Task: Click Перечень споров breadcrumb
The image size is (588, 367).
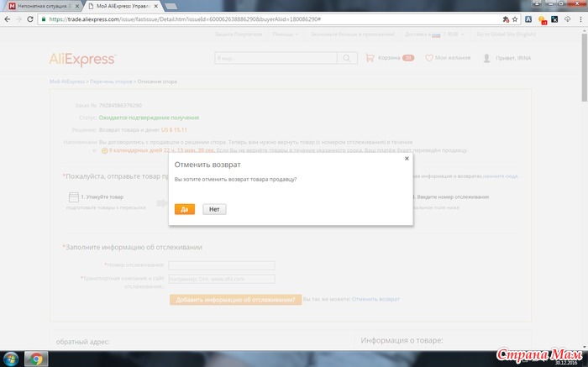Action: [111, 81]
